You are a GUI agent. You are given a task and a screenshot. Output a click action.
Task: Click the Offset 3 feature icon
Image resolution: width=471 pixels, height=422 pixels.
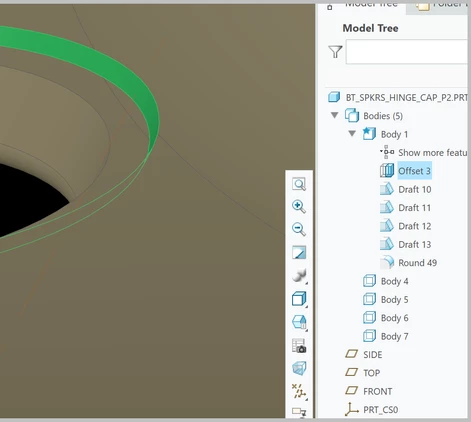point(387,171)
